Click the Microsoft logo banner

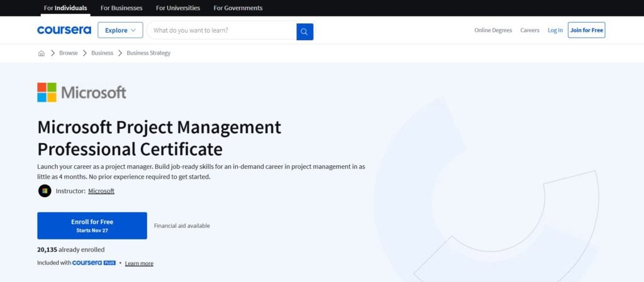(82, 92)
